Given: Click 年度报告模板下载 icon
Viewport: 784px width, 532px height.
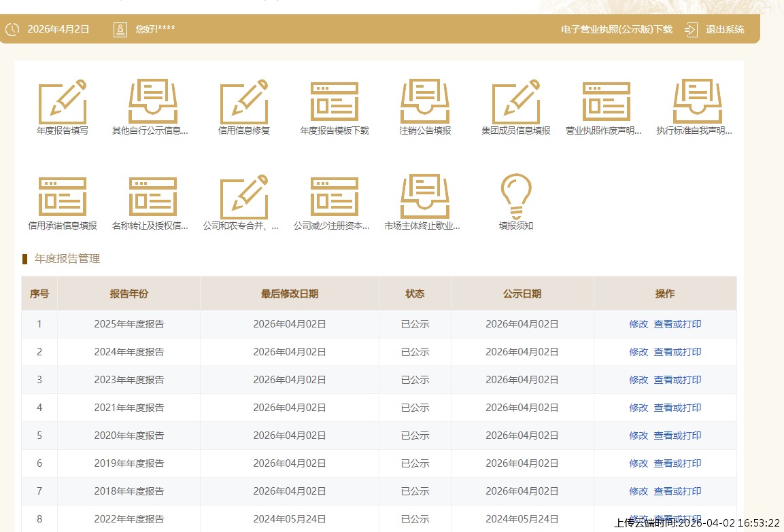Looking at the screenshot, I should click(335, 102).
